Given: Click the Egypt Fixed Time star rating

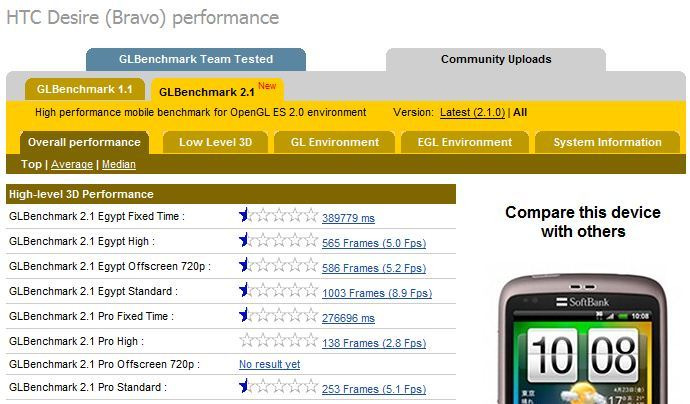Looking at the screenshot, I should [278, 215].
